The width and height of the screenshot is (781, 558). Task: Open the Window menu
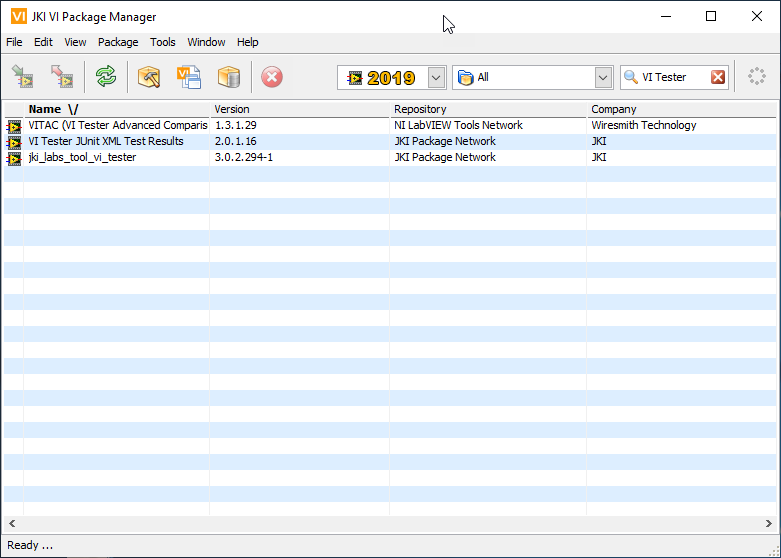[x=206, y=42]
